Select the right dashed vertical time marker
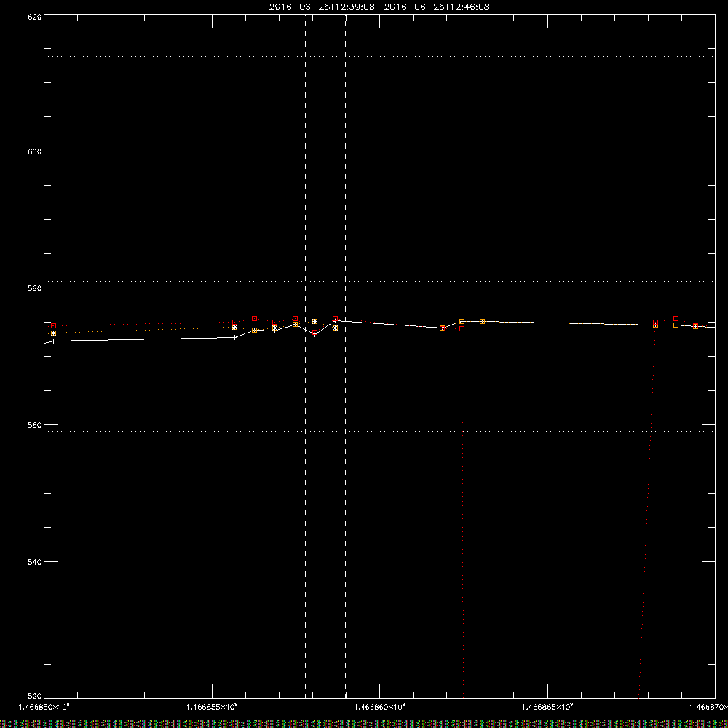This screenshot has width=728, height=728. pyautogui.click(x=345, y=356)
